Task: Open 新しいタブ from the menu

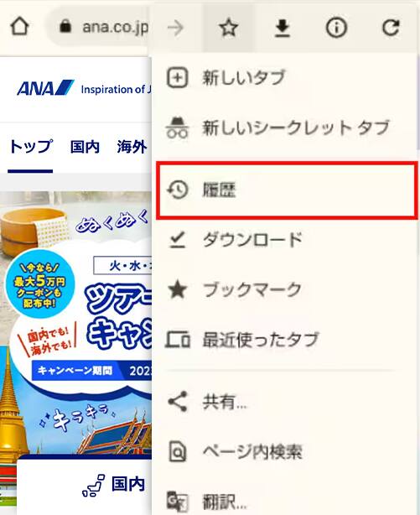Action: coord(285,77)
